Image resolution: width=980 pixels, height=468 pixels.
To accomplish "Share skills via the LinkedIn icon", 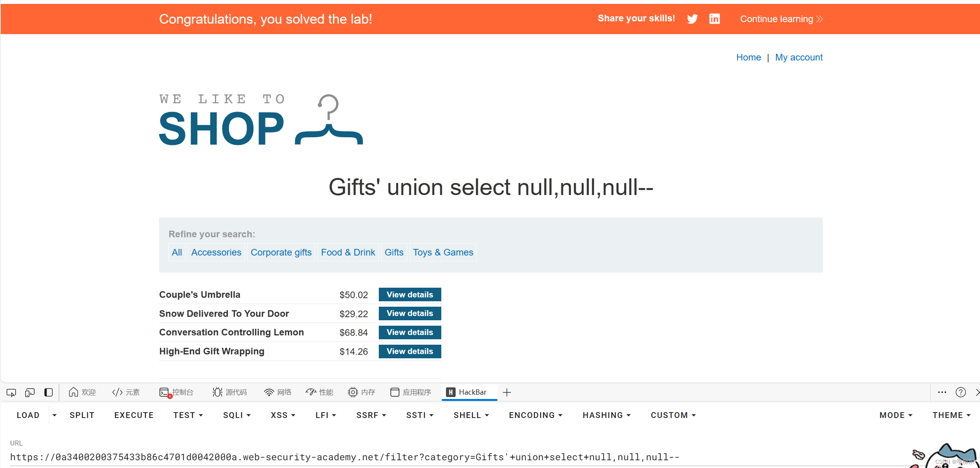I will pos(714,19).
